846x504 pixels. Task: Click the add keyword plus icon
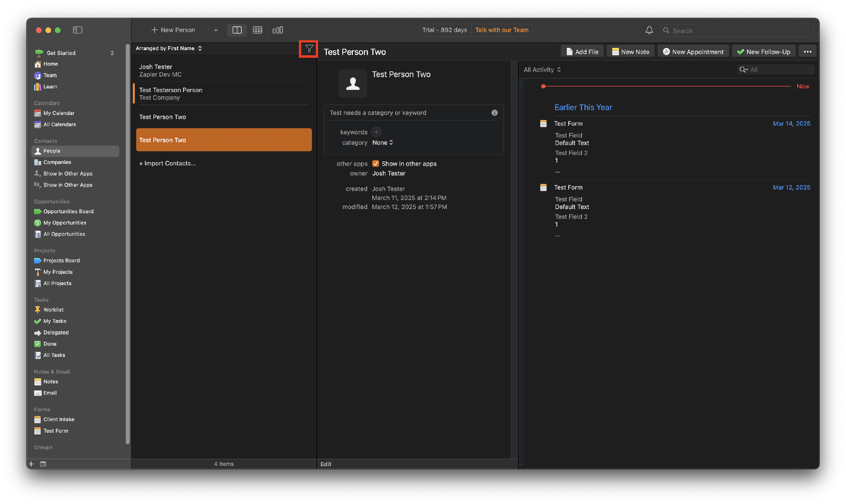click(x=376, y=132)
